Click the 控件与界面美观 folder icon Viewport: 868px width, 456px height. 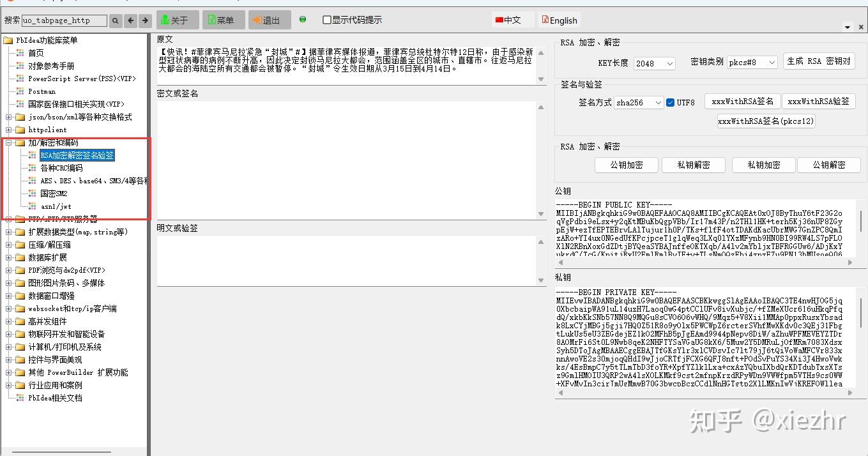coord(20,360)
